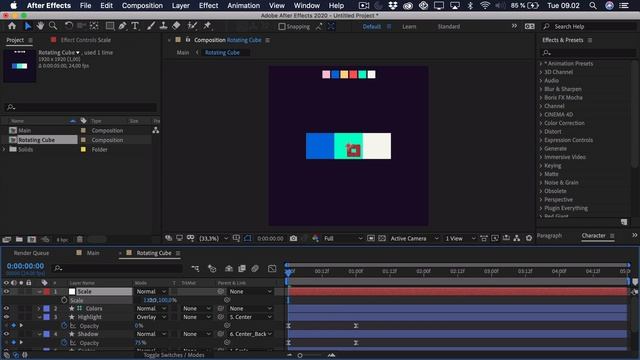
Task: Hide the Scale layer with its eye icon
Action: tap(6, 291)
